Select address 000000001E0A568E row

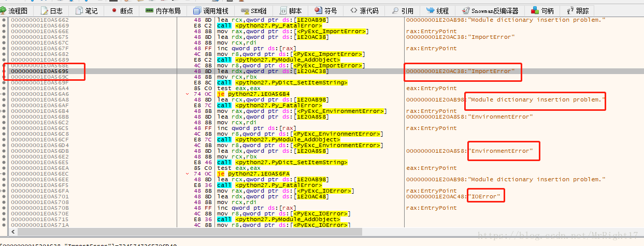click(x=40, y=65)
